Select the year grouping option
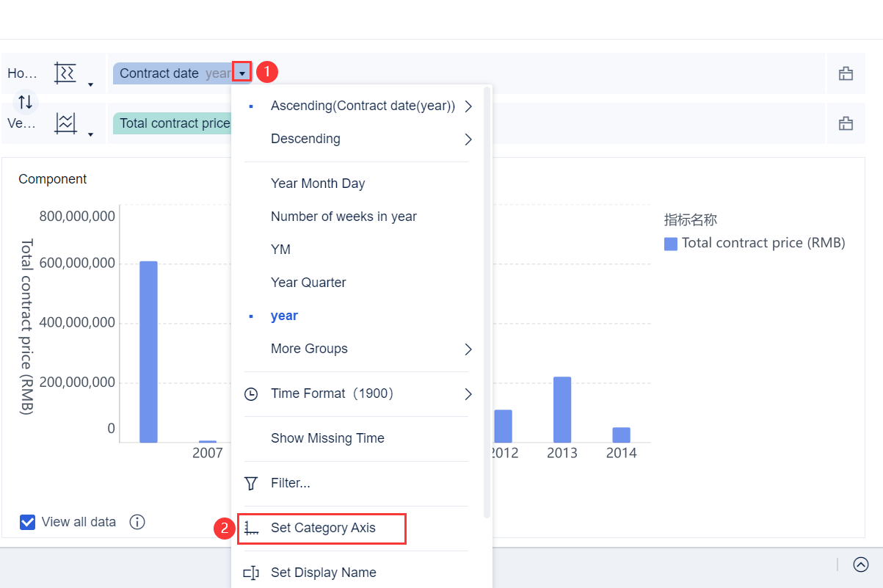 coord(284,316)
